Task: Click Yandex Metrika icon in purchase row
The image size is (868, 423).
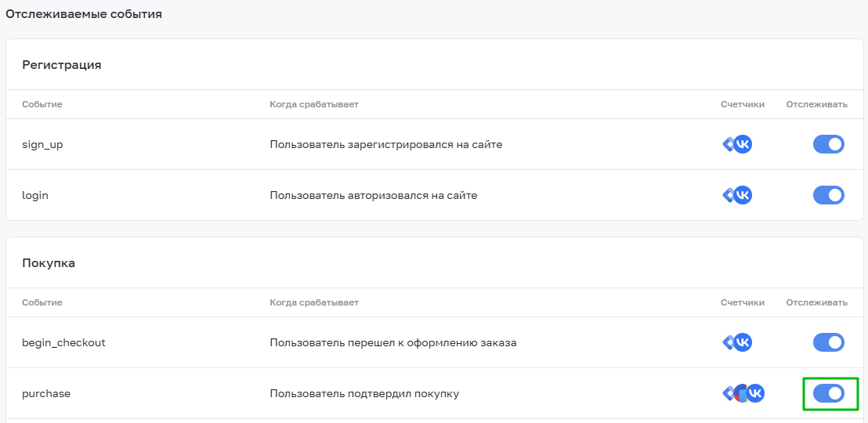Action: click(x=740, y=394)
